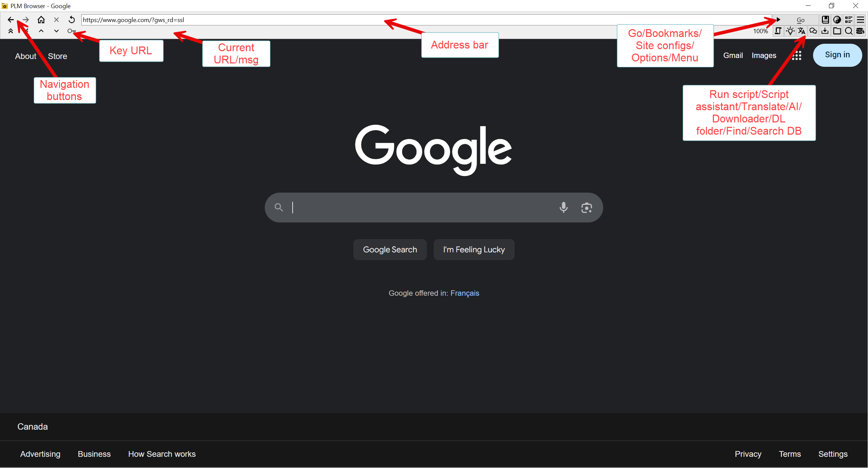868x468 pixels.
Task: Click the Key URL icon near navigation buttons
Action: tap(71, 31)
